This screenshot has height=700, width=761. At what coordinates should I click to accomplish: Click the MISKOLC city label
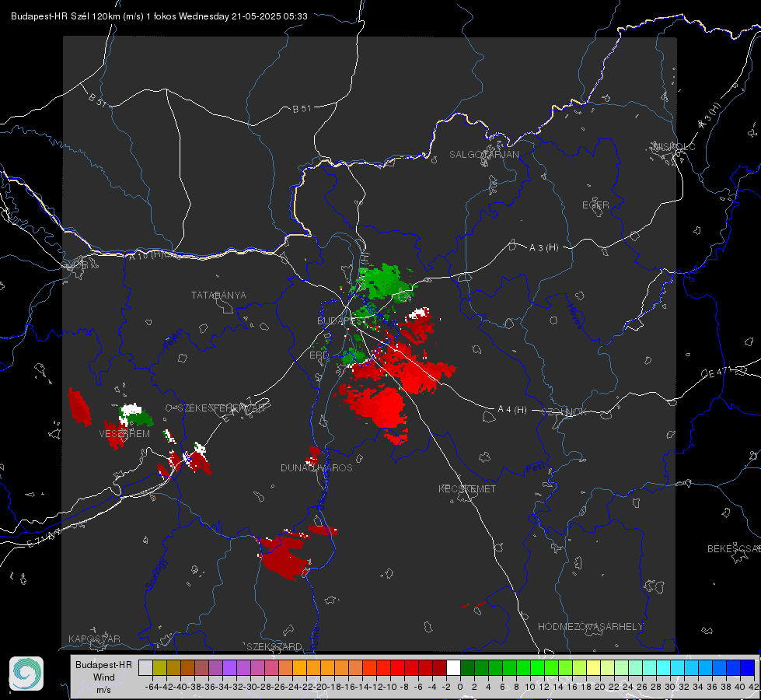675,146
